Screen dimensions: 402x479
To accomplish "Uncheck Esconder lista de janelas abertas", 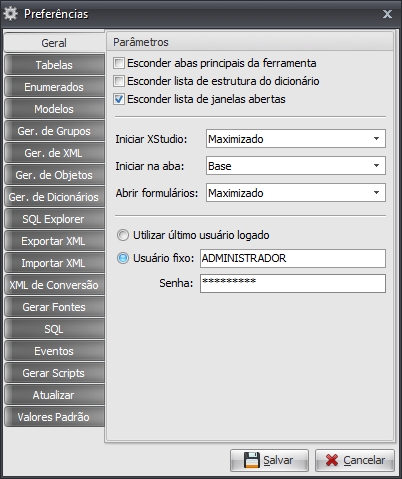I will point(119,99).
